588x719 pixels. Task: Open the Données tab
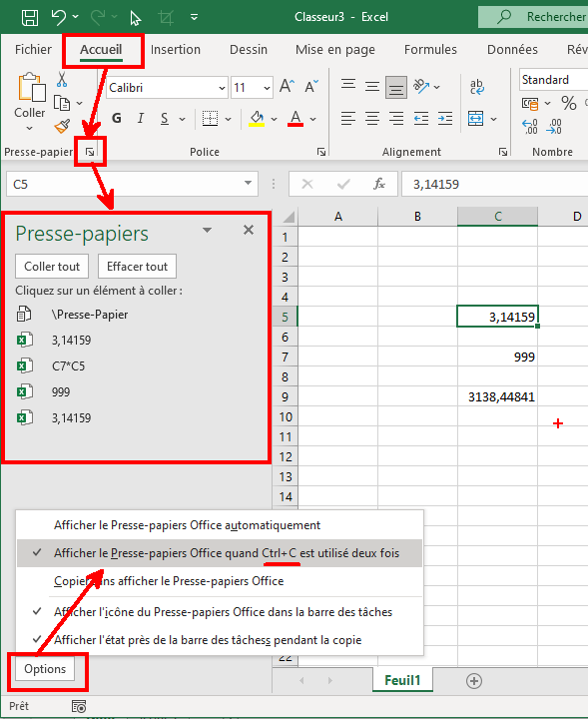pyautogui.click(x=512, y=50)
